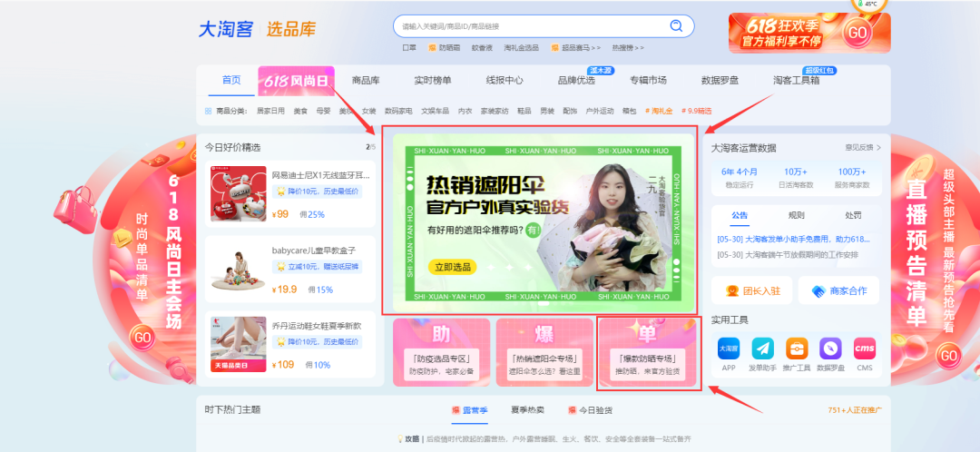Open the CMS tool icon

864,349
